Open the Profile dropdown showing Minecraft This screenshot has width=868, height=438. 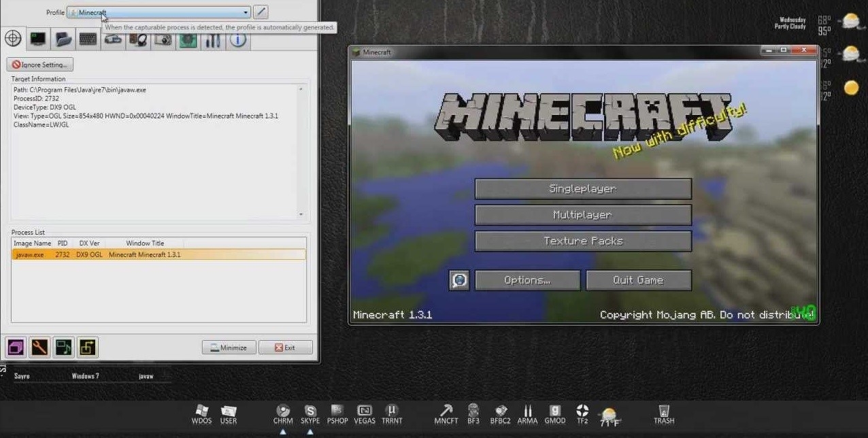point(159,12)
